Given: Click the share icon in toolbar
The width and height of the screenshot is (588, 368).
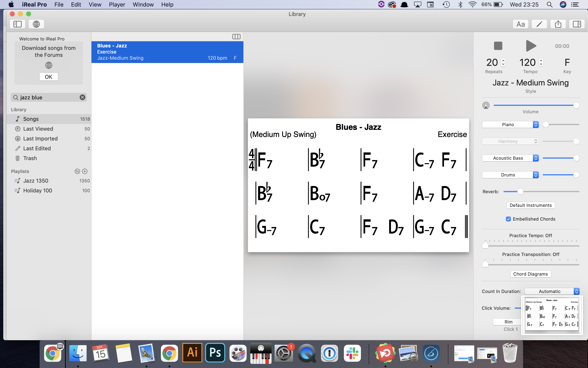Looking at the screenshot, I should coord(558,24).
